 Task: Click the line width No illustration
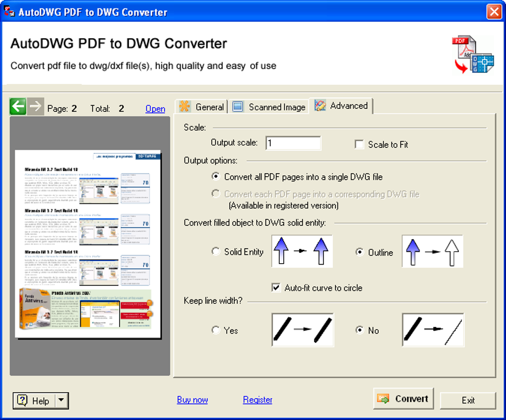(433, 330)
